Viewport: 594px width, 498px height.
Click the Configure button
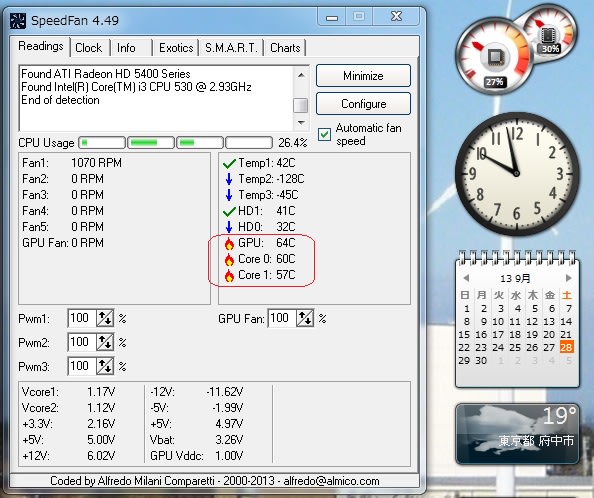[363, 104]
